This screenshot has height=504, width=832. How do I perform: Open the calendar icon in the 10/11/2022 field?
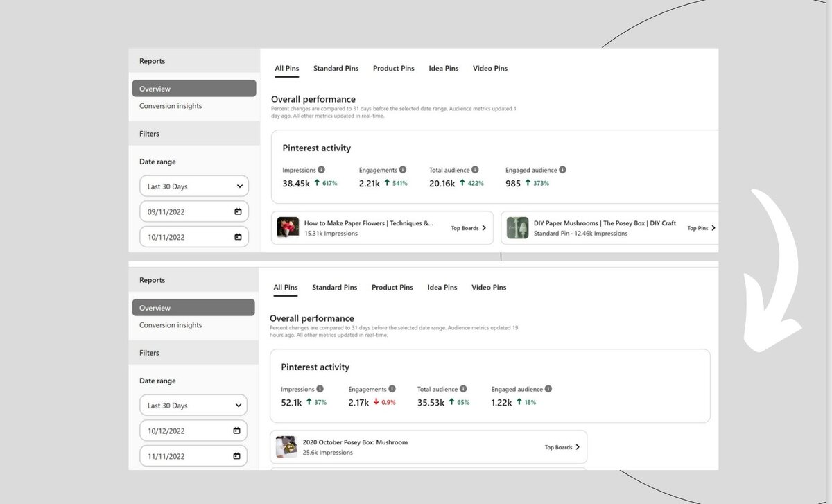point(238,237)
